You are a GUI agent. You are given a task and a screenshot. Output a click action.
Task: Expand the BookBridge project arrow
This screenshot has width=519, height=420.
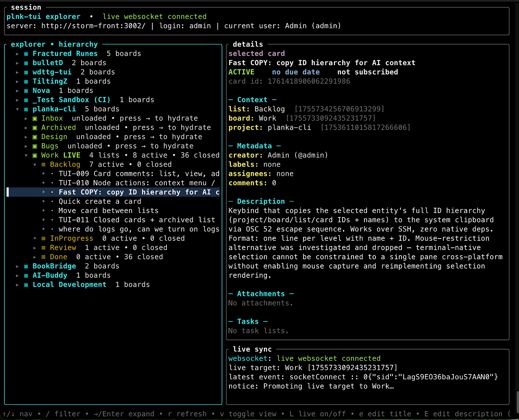pyautogui.click(x=17, y=266)
